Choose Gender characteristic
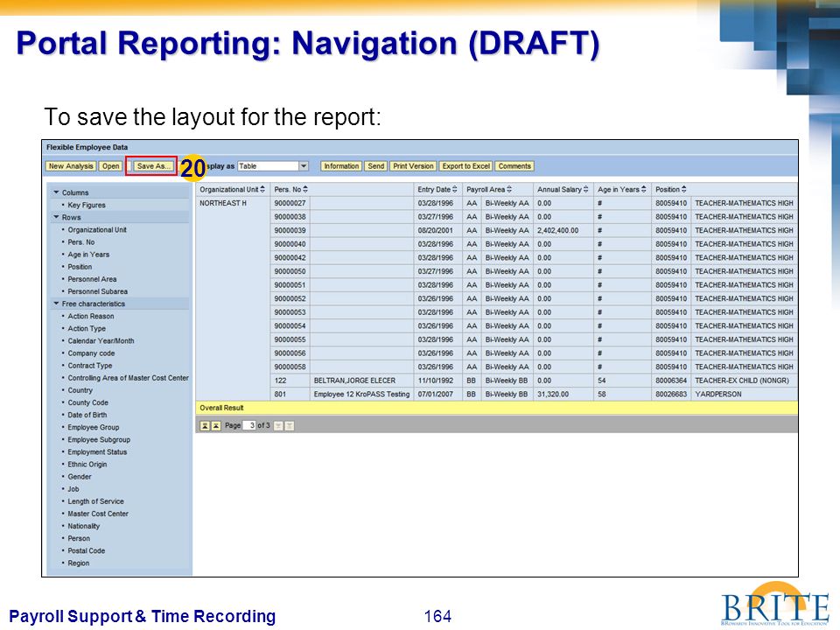The image size is (840, 630). (x=80, y=476)
